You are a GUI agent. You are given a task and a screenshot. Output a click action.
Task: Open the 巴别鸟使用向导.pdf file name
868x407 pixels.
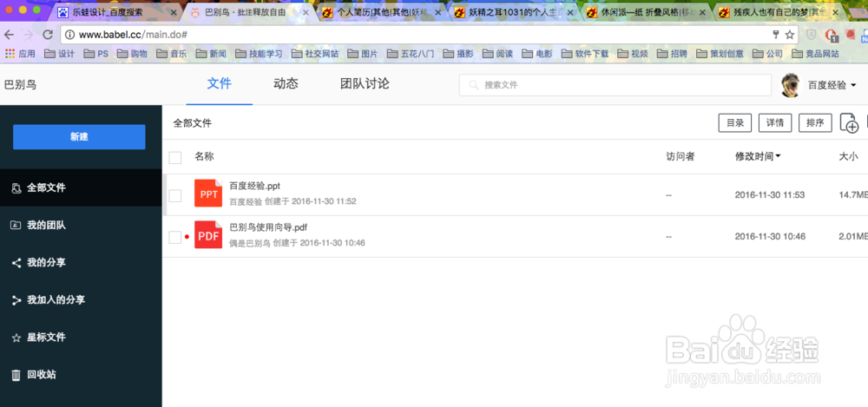click(x=268, y=227)
